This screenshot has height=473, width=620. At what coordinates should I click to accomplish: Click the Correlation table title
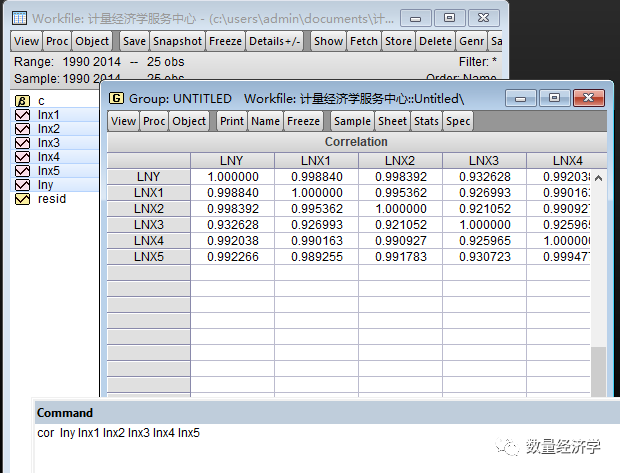356,142
